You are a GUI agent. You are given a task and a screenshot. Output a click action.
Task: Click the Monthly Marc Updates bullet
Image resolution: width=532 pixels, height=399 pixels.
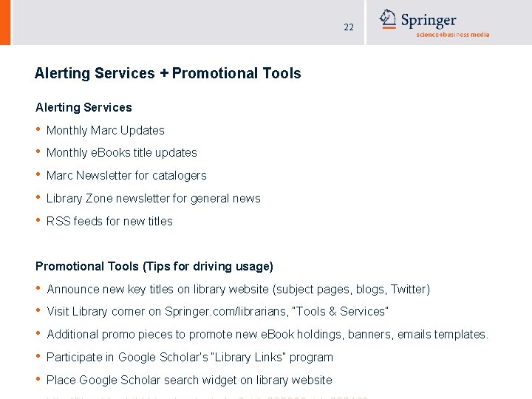click(105, 131)
